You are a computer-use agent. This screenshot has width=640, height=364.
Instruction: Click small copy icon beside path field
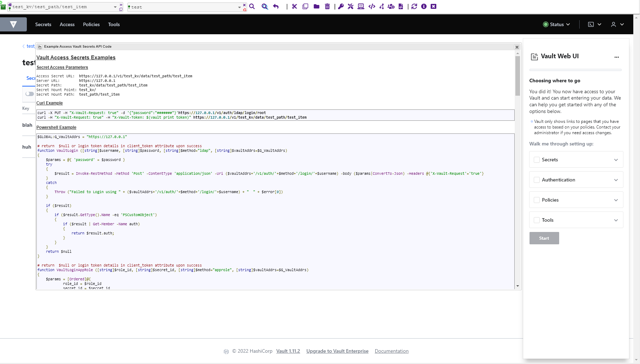(x=121, y=9)
